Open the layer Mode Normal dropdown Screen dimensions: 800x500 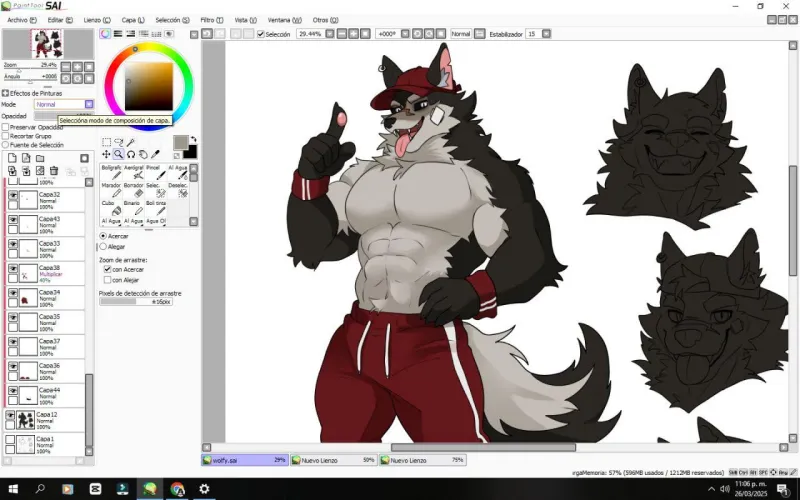(89, 104)
